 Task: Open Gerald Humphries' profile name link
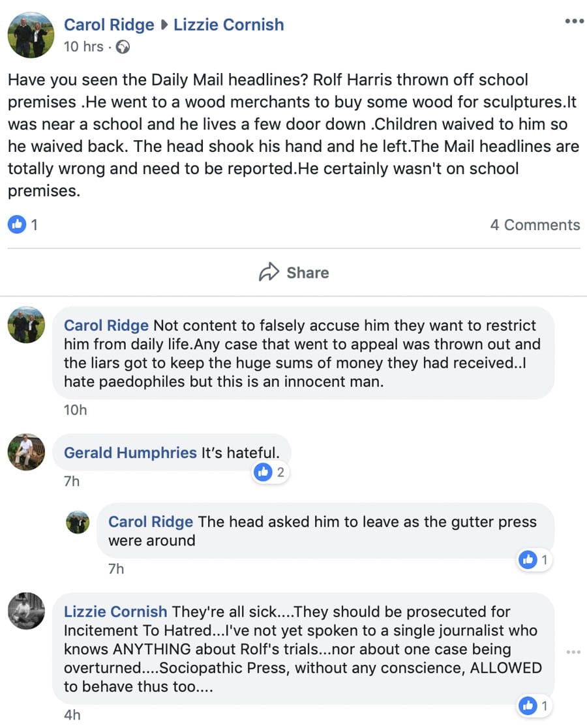point(130,453)
